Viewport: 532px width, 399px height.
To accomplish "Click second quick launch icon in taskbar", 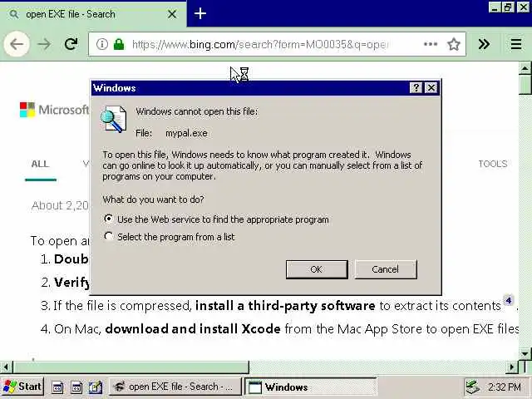I will coord(76,387).
